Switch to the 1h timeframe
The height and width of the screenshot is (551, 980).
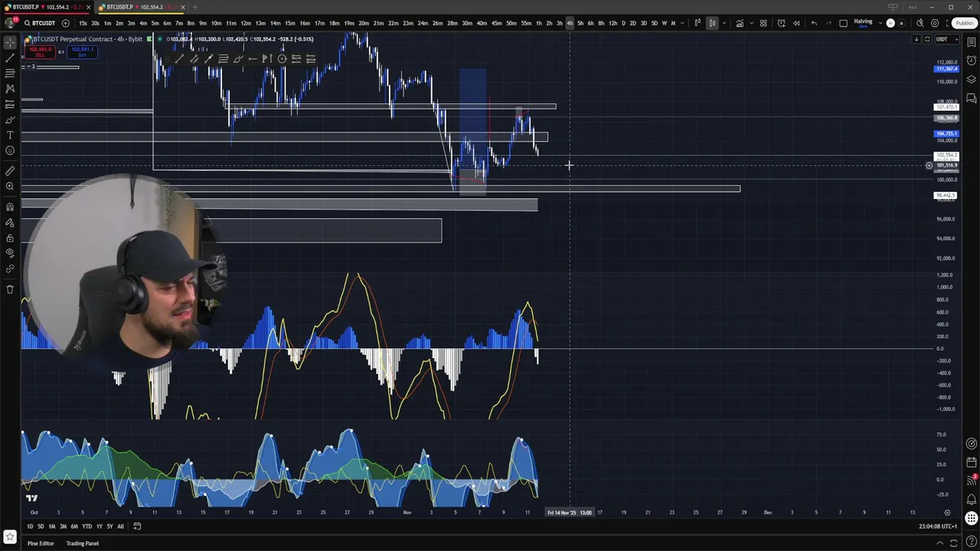[x=538, y=23]
